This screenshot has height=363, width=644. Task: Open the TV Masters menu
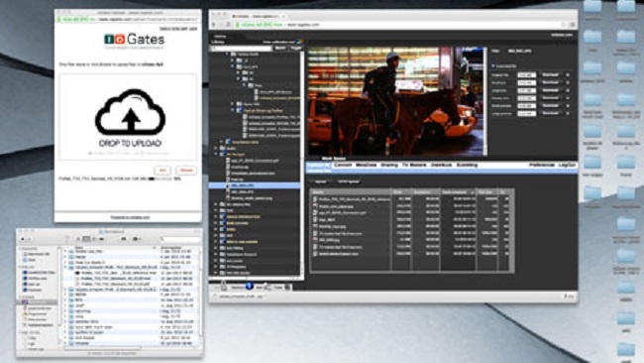(x=414, y=165)
